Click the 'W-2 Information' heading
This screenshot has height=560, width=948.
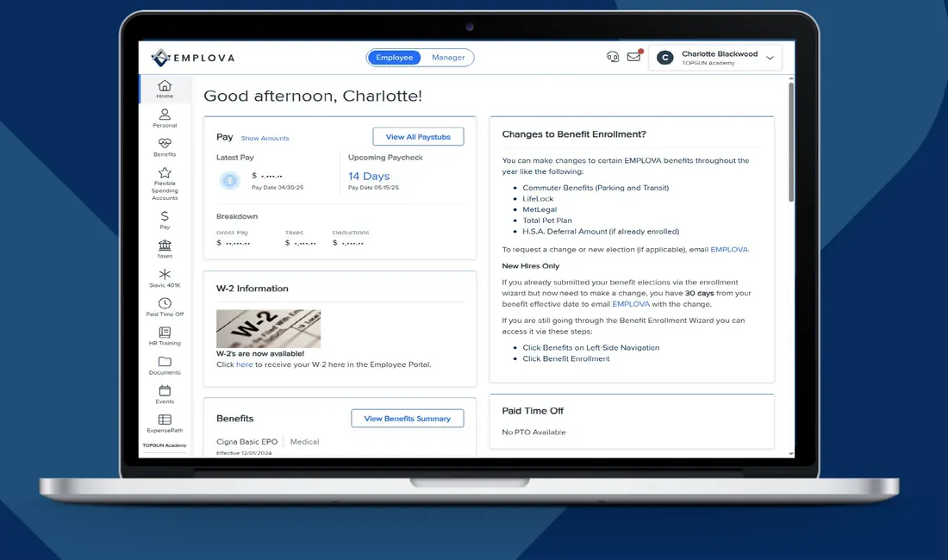(x=253, y=288)
